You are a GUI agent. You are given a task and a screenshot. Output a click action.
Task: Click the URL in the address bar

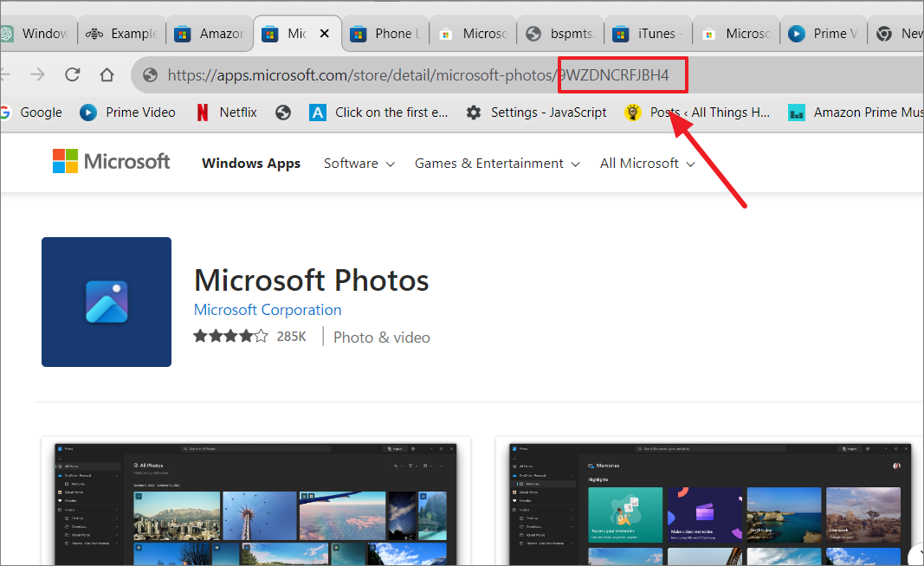[x=417, y=74]
